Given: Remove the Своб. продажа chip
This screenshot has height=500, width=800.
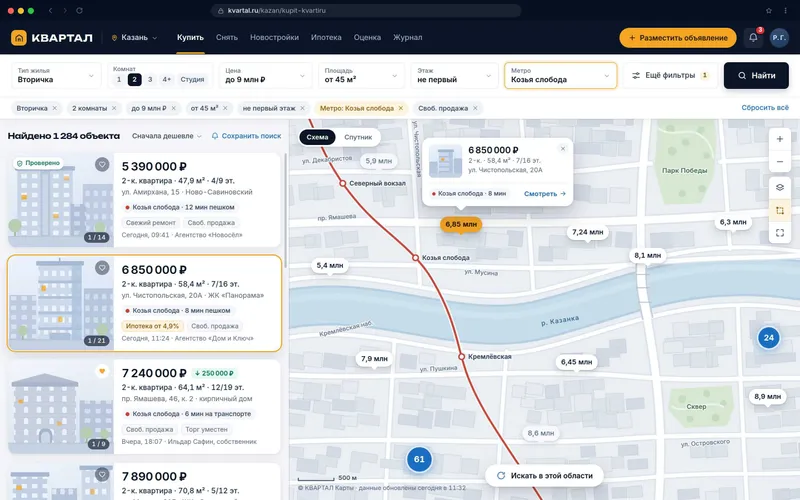Looking at the screenshot, I should [x=475, y=108].
